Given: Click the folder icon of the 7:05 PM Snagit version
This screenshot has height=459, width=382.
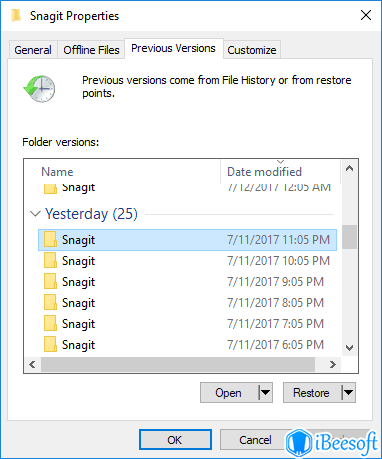Looking at the screenshot, I should (50, 324).
